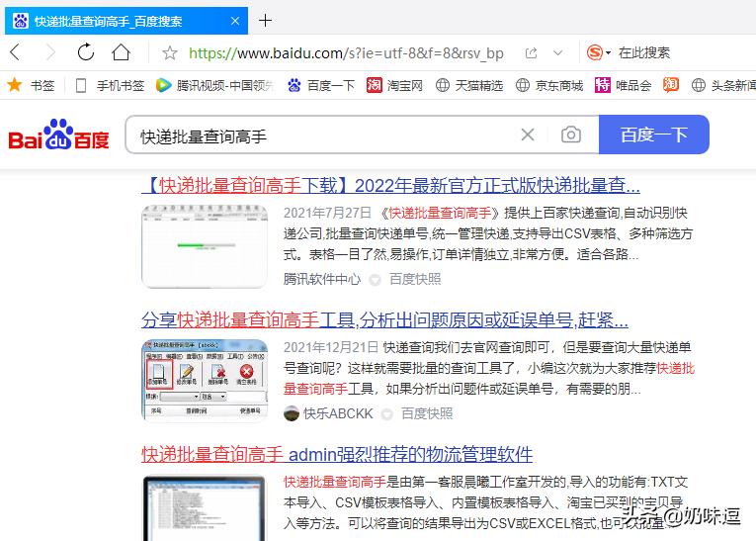The height and width of the screenshot is (541, 756).
Task: Open the 手机书签 bookmark folder
Action: tap(110, 85)
